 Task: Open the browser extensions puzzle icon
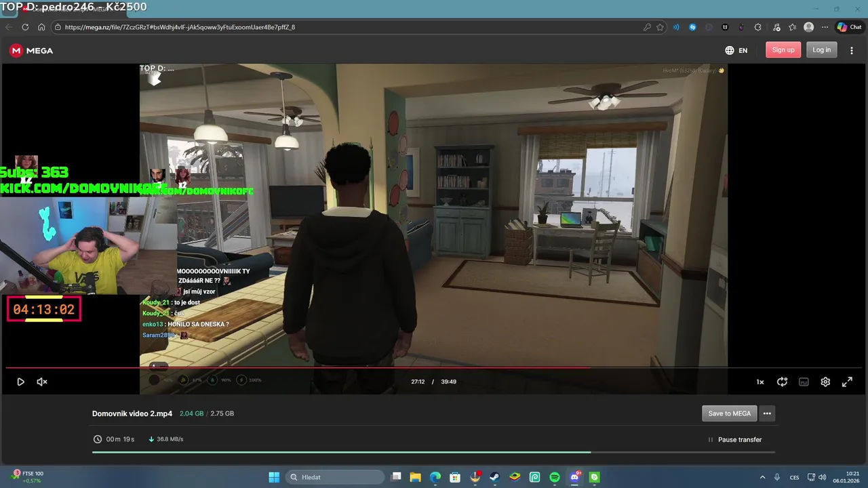[758, 27]
